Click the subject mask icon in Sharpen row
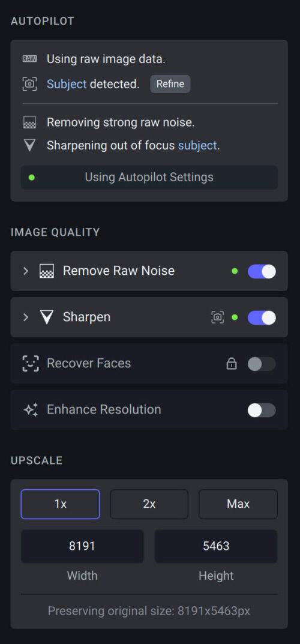300x644 pixels. [x=218, y=317]
